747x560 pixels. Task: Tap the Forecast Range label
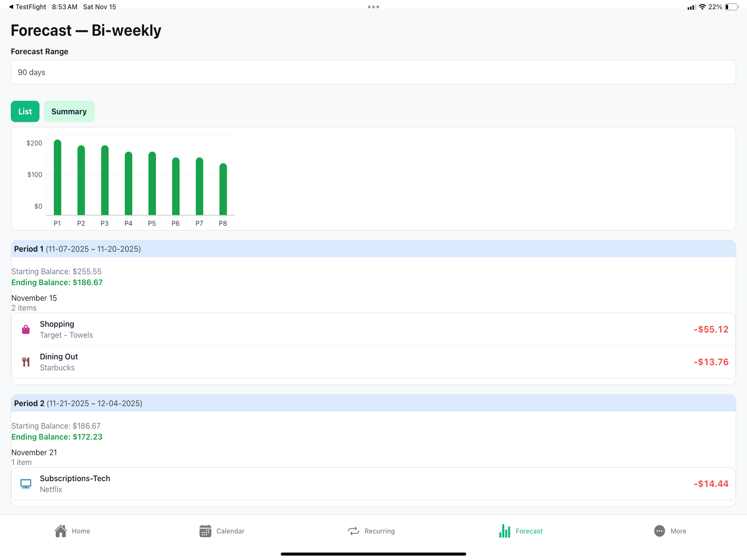pyautogui.click(x=40, y=51)
